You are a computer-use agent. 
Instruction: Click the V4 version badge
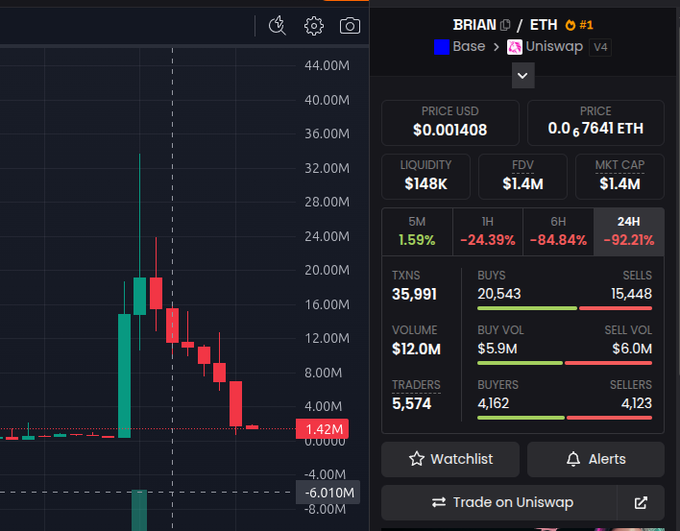[x=600, y=47]
